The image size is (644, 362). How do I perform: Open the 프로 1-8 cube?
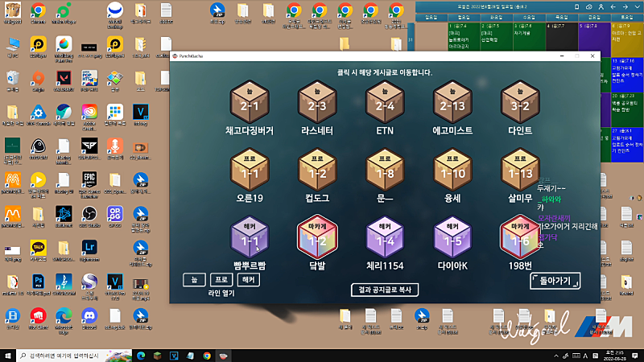[385, 170]
